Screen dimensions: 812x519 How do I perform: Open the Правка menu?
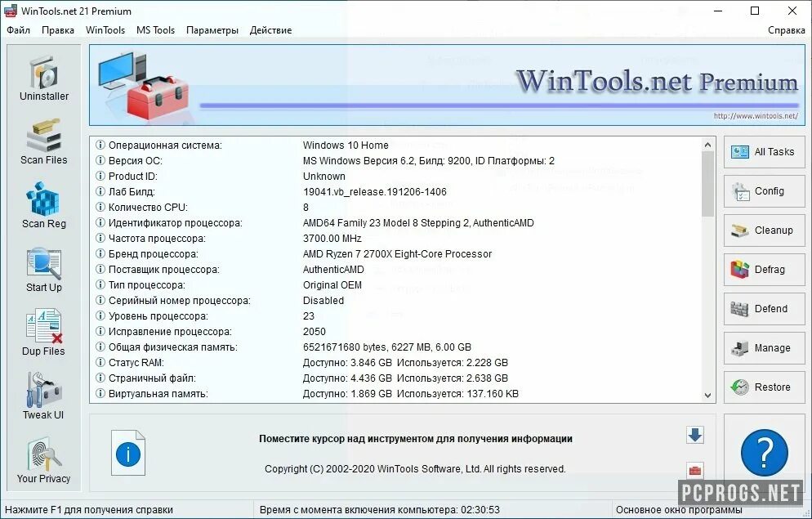(x=57, y=30)
